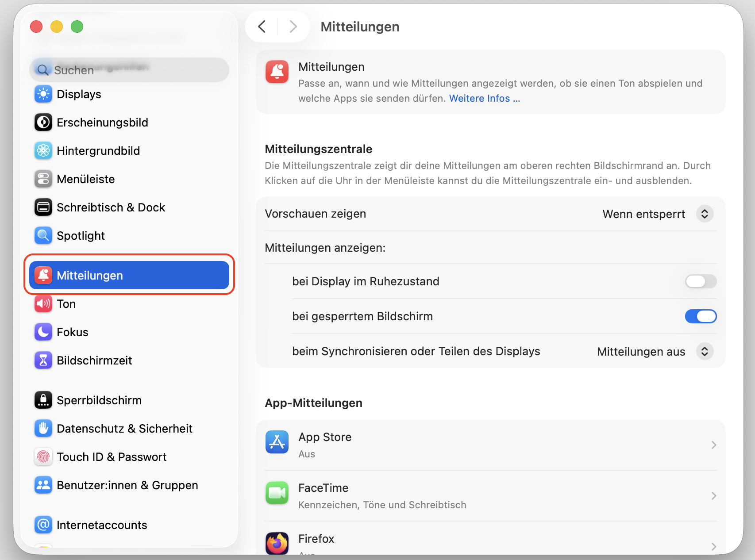Click the Internetaccounts @ icon
755x560 pixels.
coord(43,525)
